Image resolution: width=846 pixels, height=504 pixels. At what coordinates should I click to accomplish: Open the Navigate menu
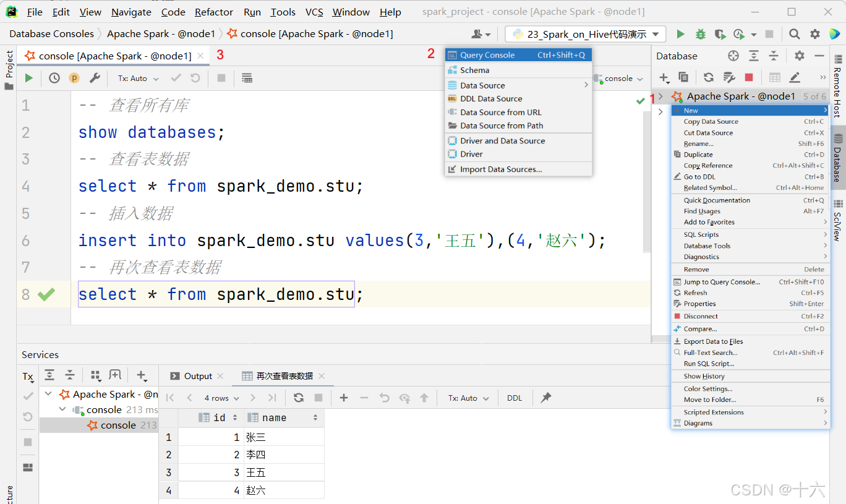131,12
